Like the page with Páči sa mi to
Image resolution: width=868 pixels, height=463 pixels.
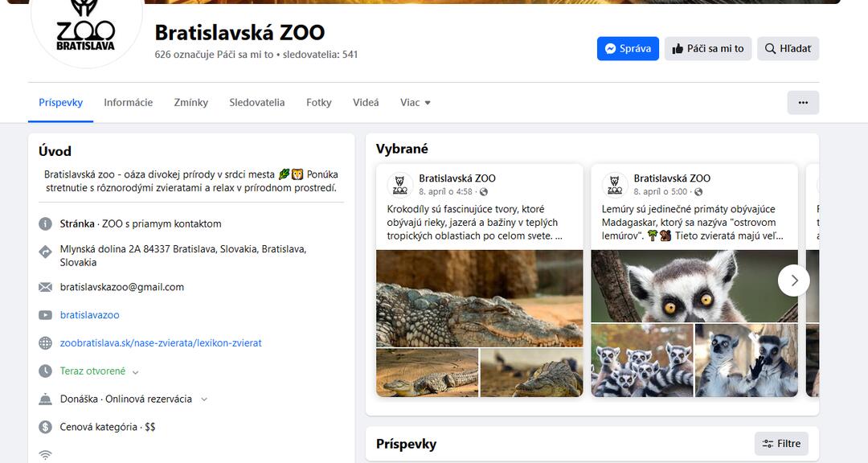(709, 49)
